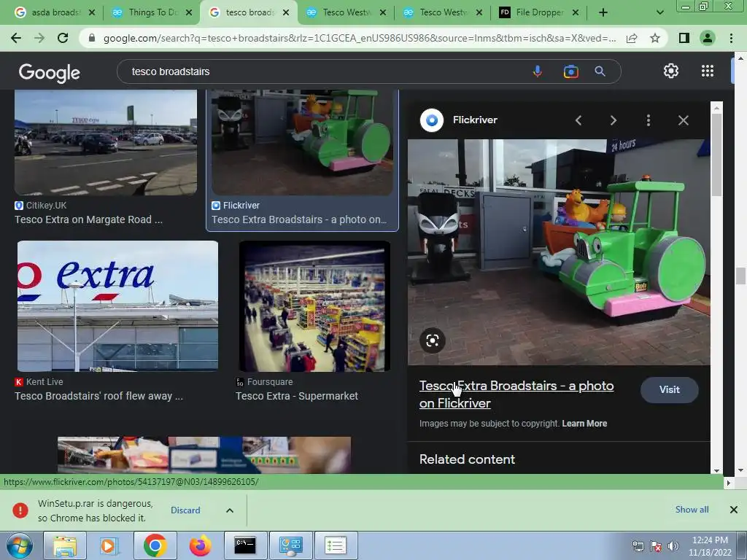Open Chrome profile avatar
The width and height of the screenshot is (747, 560).
[708, 38]
